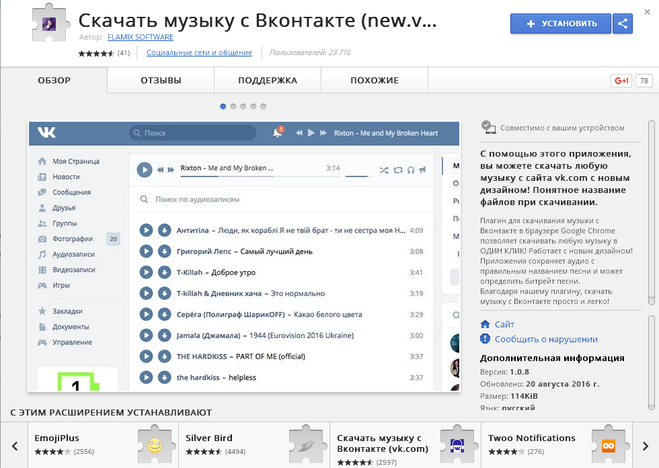
Task: Click Группы in the VK sidebar
Action: tap(58, 223)
